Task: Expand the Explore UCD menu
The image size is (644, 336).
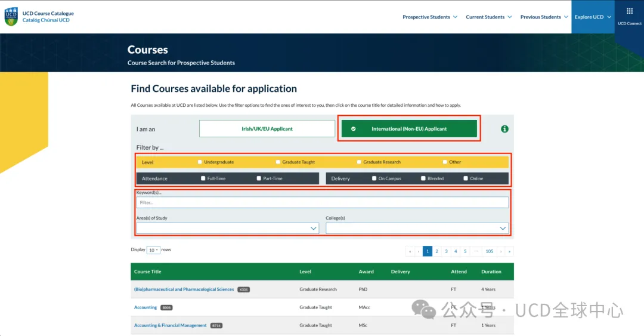Action: (593, 17)
